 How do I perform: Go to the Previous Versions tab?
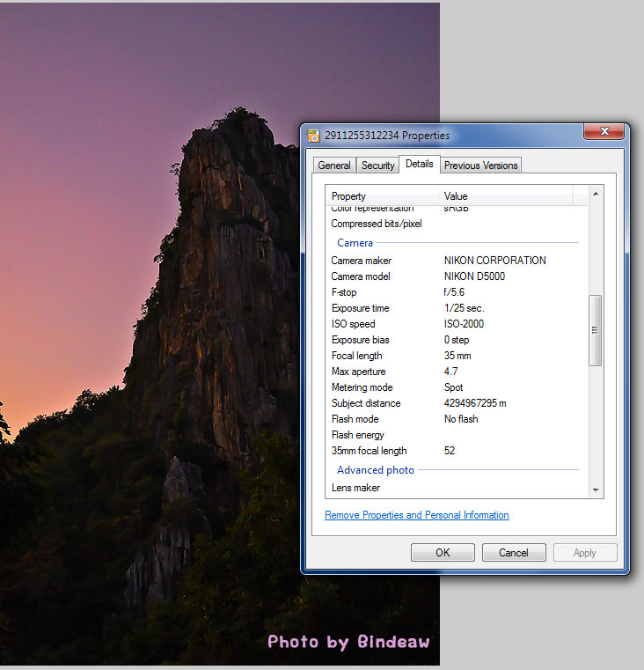pyautogui.click(x=480, y=166)
